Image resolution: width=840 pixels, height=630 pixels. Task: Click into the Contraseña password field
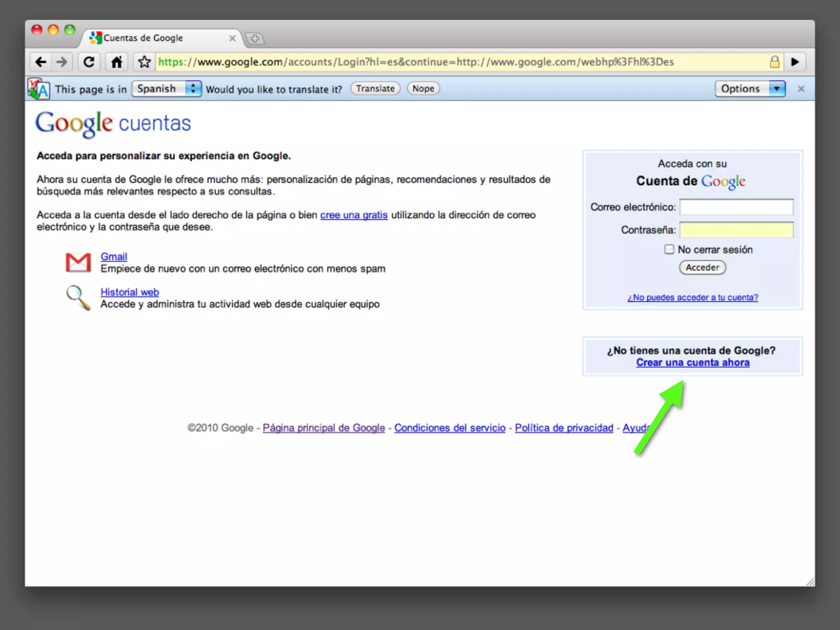(x=736, y=230)
